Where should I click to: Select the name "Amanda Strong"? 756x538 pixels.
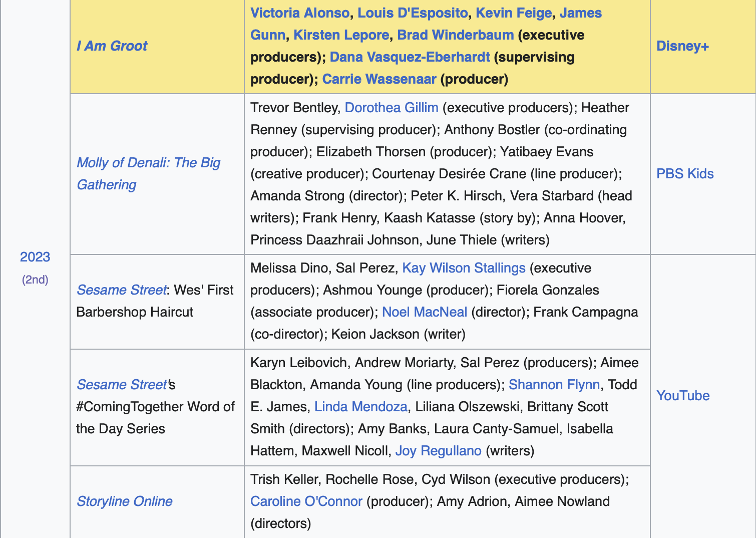point(297,196)
